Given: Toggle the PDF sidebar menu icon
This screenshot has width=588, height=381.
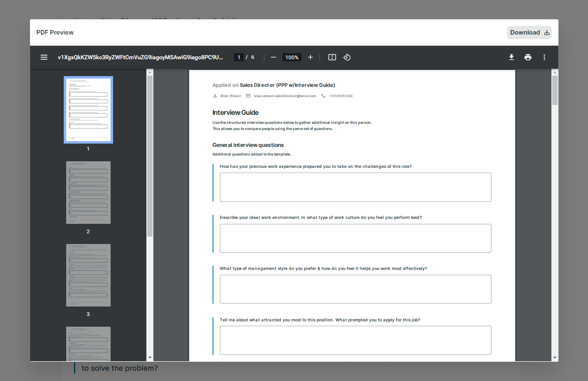Looking at the screenshot, I should 44,57.
